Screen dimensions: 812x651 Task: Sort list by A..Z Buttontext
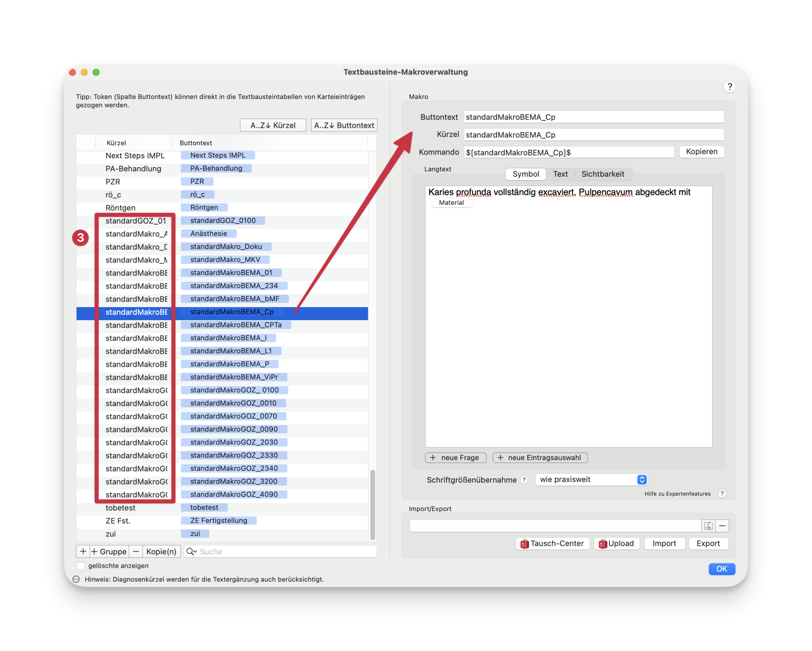click(x=344, y=125)
